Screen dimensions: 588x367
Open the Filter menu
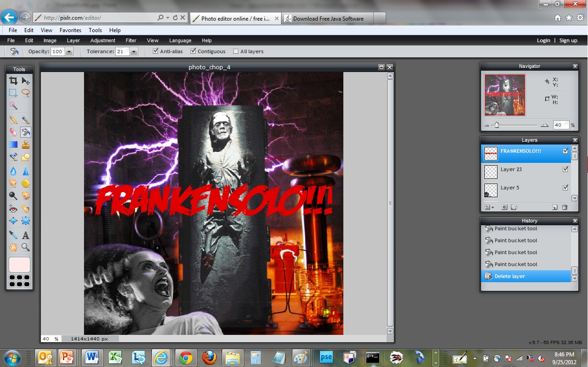click(131, 40)
